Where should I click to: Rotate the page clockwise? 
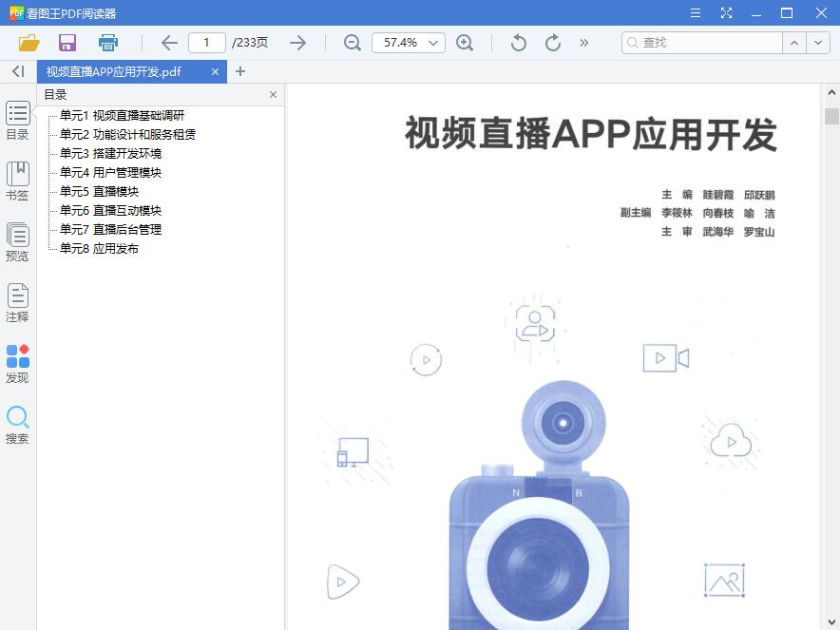click(551, 42)
